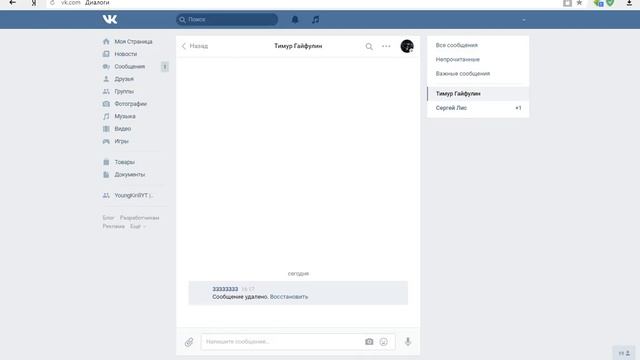The image size is (640, 360).
Task: Click the Реклама footer link
Action: pos(113,227)
